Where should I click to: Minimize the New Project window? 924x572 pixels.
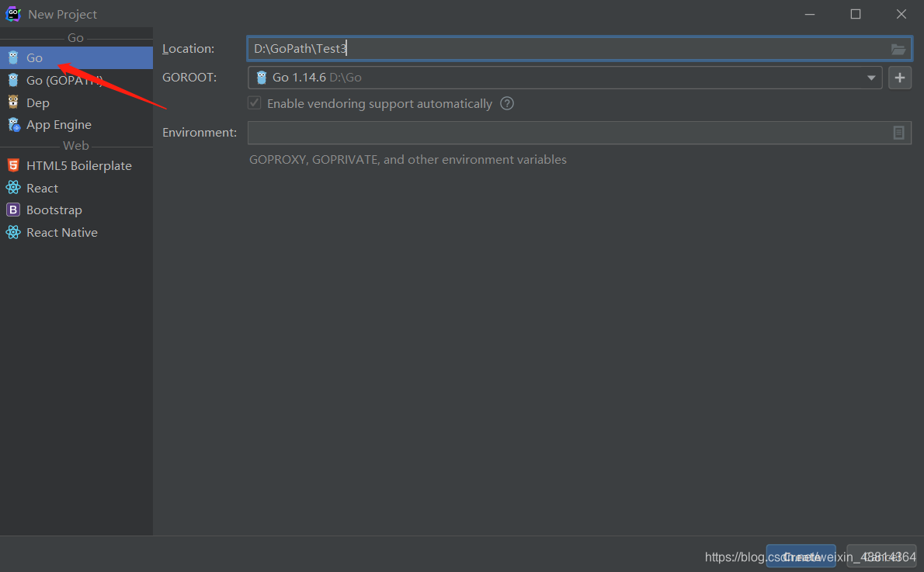(x=810, y=14)
